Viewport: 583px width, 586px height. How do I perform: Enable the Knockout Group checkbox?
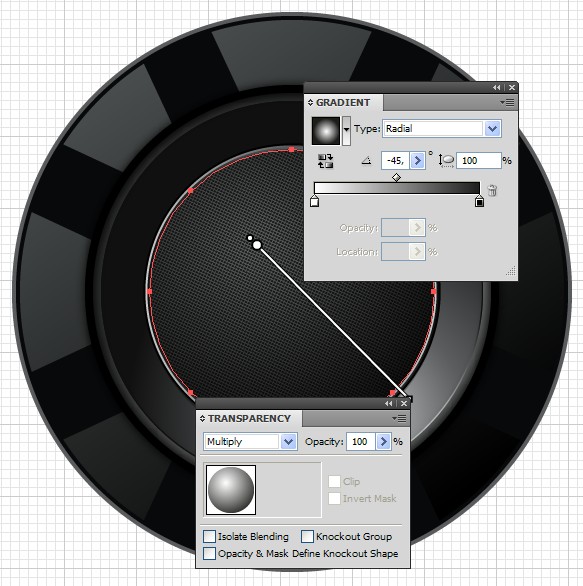point(307,536)
